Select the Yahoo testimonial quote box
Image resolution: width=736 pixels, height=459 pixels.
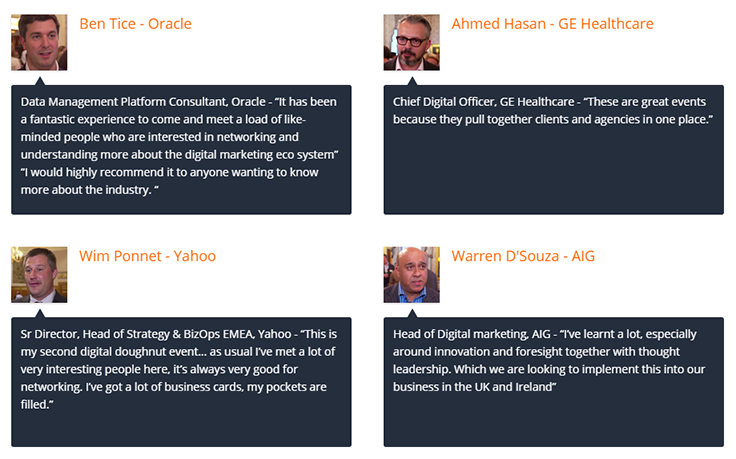(181, 382)
